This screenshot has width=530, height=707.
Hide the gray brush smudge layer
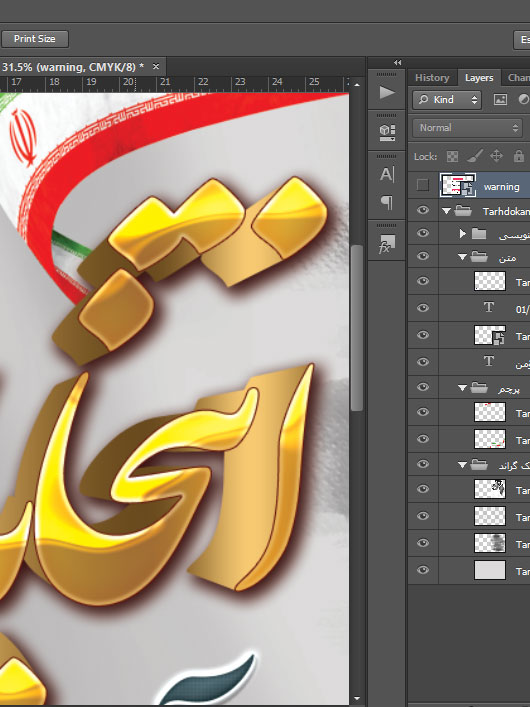coord(423,542)
